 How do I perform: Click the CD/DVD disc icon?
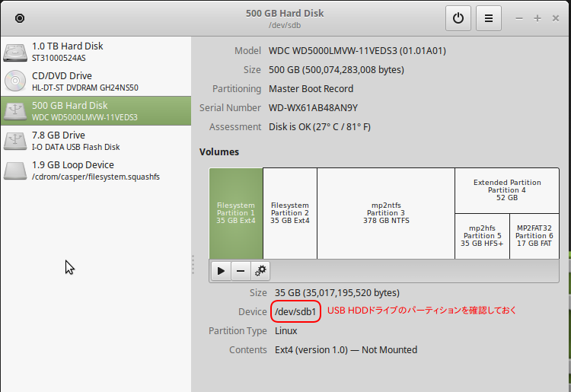[x=15, y=81]
